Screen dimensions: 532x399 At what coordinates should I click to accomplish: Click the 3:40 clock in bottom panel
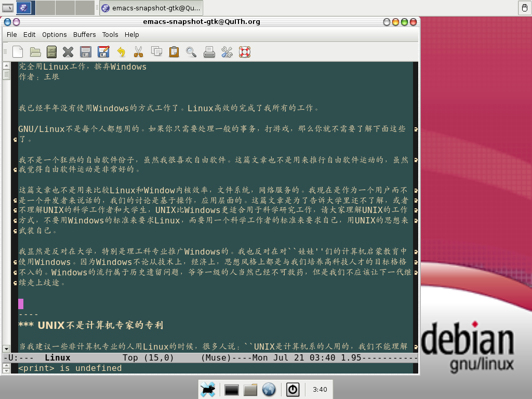320,390
